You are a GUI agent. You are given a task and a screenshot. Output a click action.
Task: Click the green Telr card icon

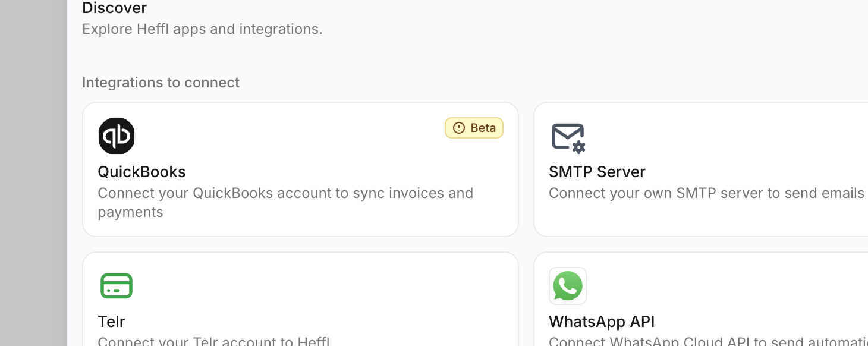tap(117, 286)
